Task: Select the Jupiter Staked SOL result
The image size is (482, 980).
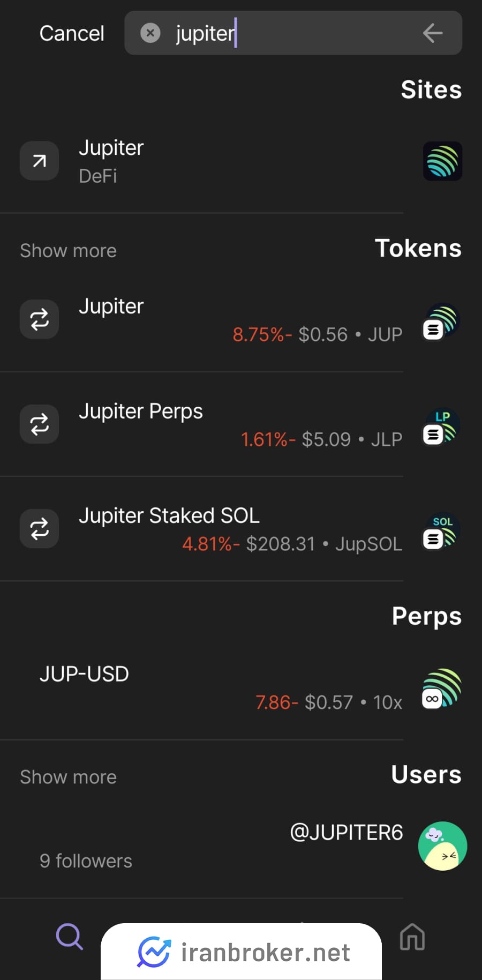Action: pyautogui.click(x=241, y=529)
